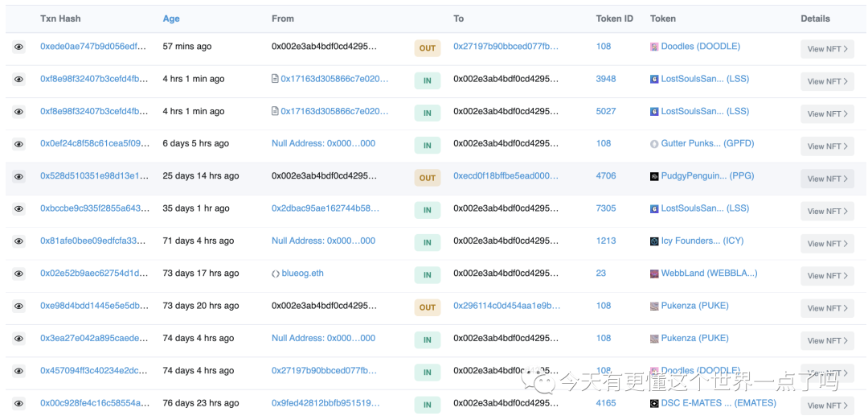The width and height of the screenshot is (868, 420).
Task: Click the eye icon for txn 0x0ef24c8f58c61cea5f09
Action: click(18, 145)
